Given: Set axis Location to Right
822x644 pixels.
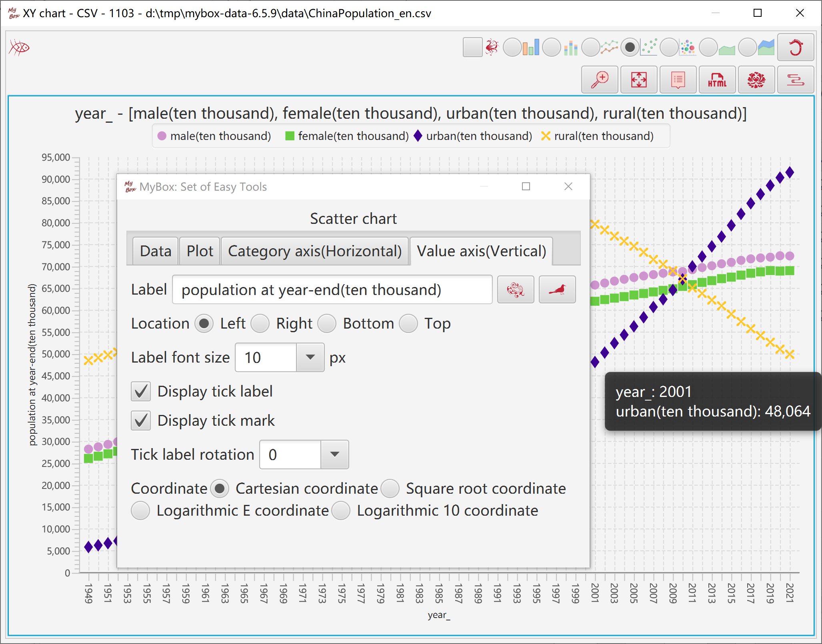Looking at the screenshot, I should coord(260,323).
